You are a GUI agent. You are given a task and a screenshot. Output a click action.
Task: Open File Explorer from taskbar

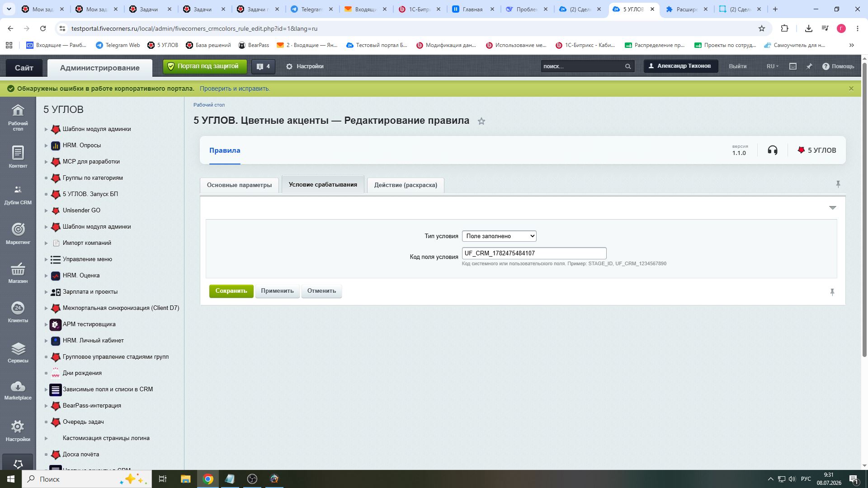(185, 479)
